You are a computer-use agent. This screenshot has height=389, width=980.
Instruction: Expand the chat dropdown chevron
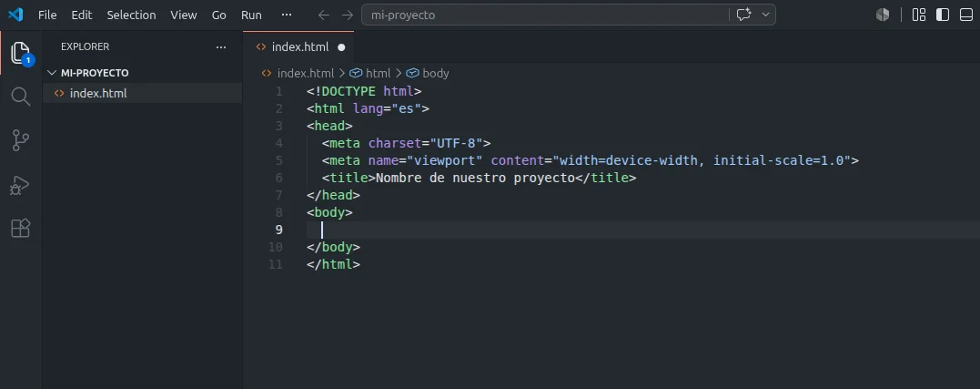(x=765, y=15)
